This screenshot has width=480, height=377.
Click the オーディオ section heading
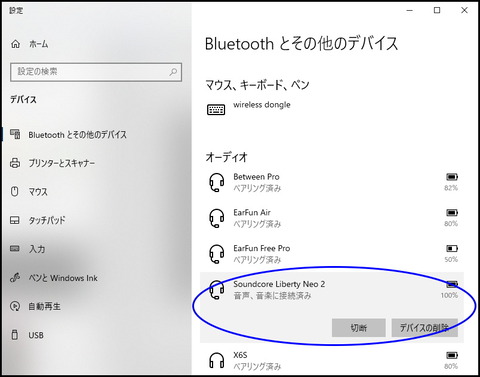pos(226,157)
